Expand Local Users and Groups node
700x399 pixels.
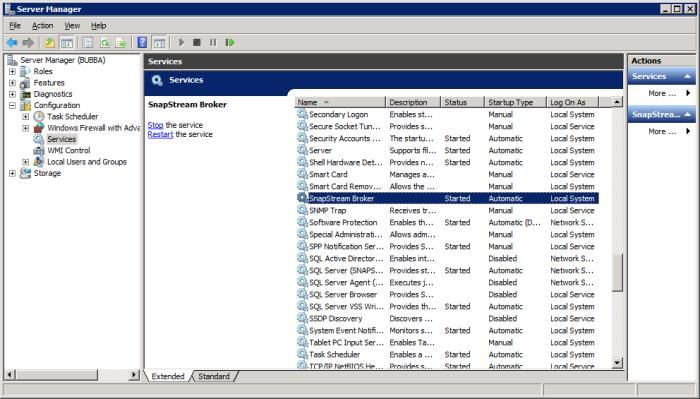pos(25,162)
